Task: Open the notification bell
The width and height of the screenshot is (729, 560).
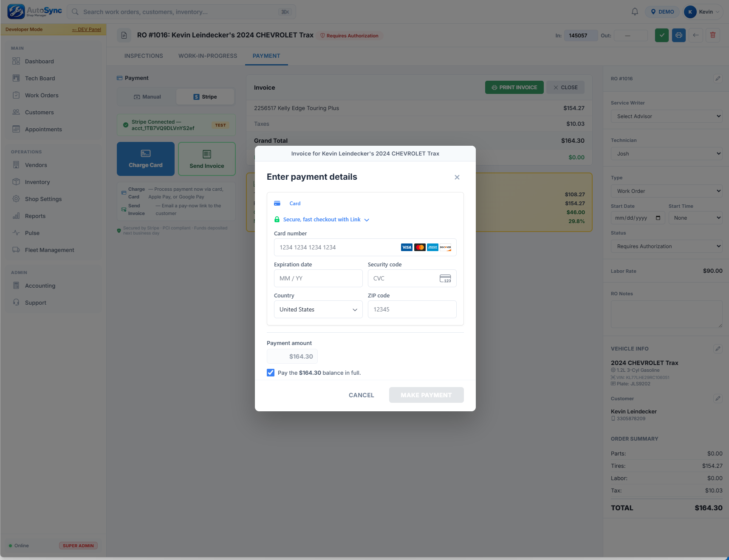Action: pyautogui.click(x=635, y=11)
